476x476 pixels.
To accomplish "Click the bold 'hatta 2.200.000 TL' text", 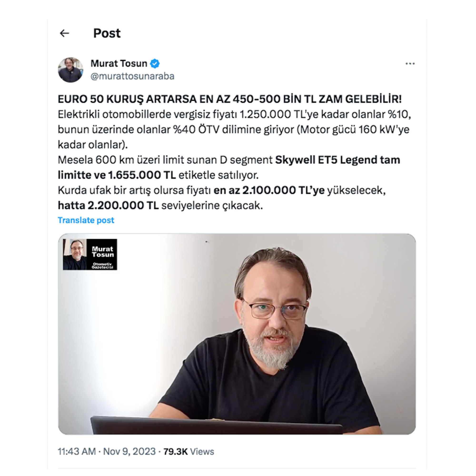I will (x=108, y=205).
